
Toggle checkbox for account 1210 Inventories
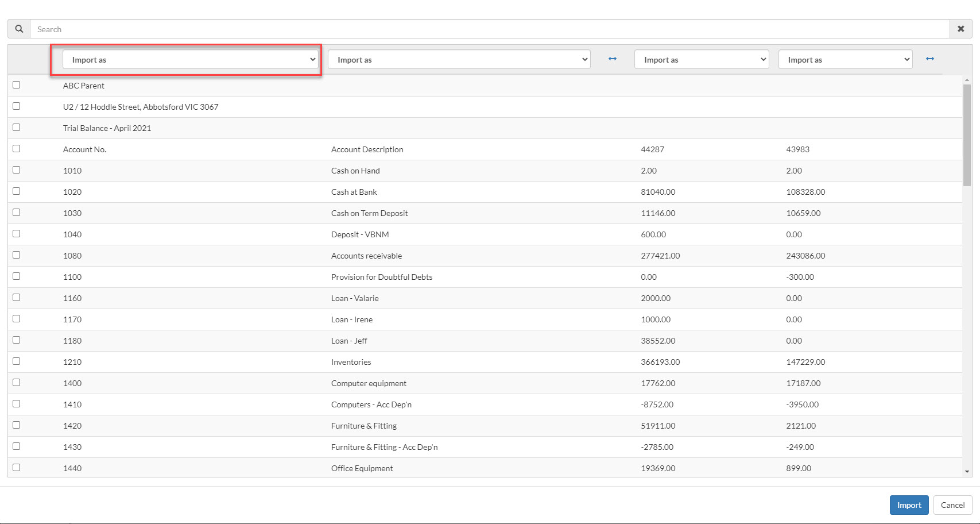point(17,361)
